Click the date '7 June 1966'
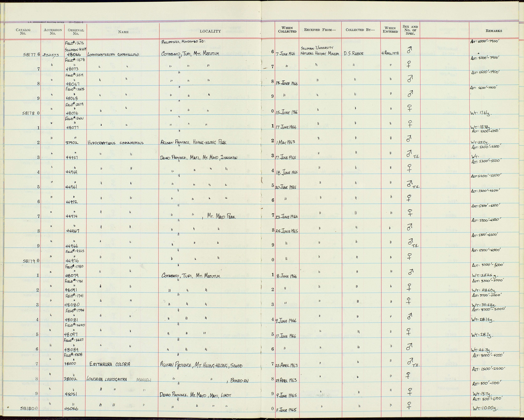 [x=286, y=54]
